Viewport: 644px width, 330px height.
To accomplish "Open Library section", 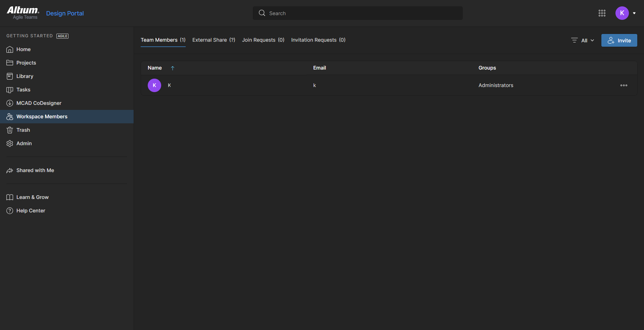I will (x=25, y=76).
